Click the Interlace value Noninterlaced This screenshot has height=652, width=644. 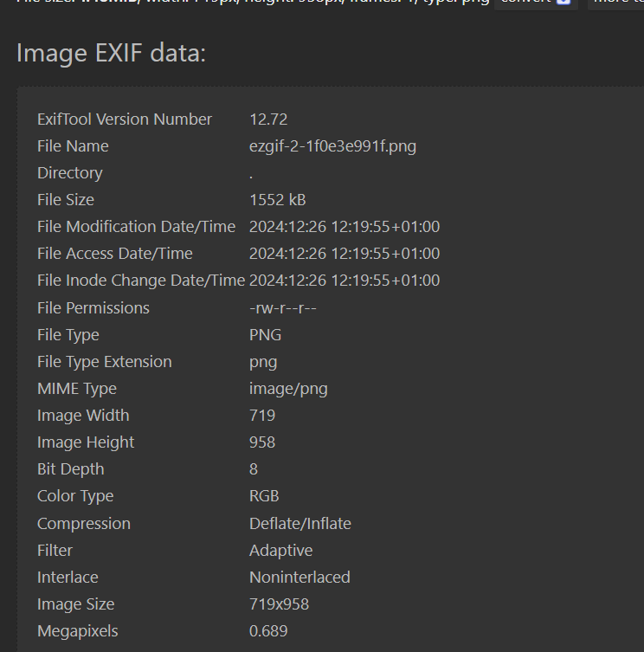point(299,578)
